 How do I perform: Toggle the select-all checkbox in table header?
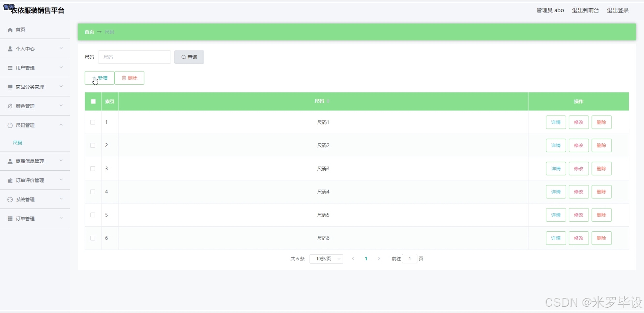point(93,101)
